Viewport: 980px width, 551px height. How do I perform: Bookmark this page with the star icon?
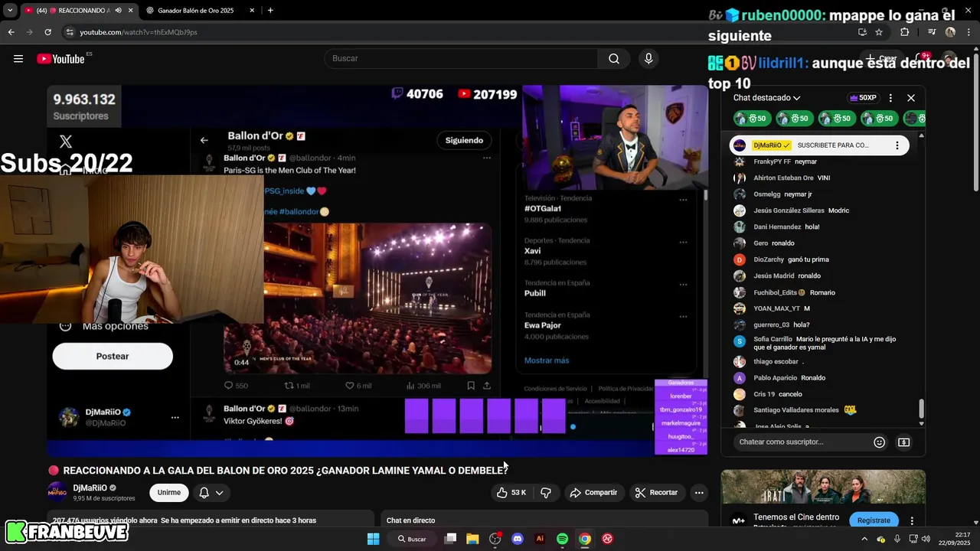(879, 32)
